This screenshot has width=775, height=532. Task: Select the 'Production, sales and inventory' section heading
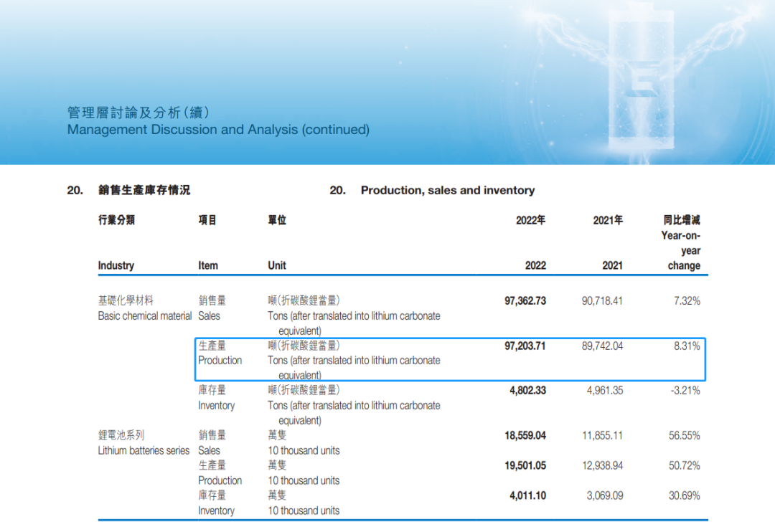(447, 190)
